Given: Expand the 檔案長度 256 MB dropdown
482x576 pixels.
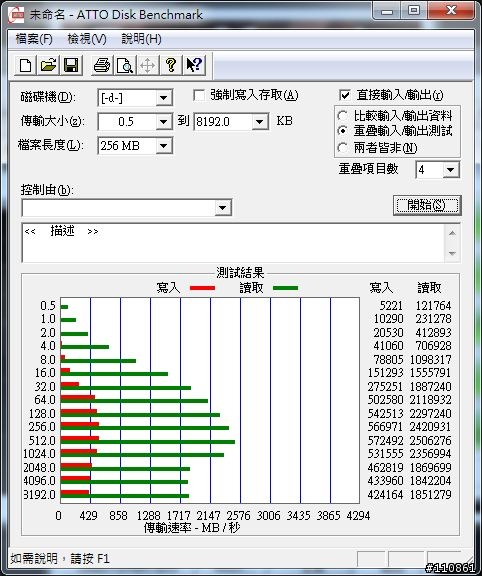Looking at the screenshot, I should click(163, 146).
